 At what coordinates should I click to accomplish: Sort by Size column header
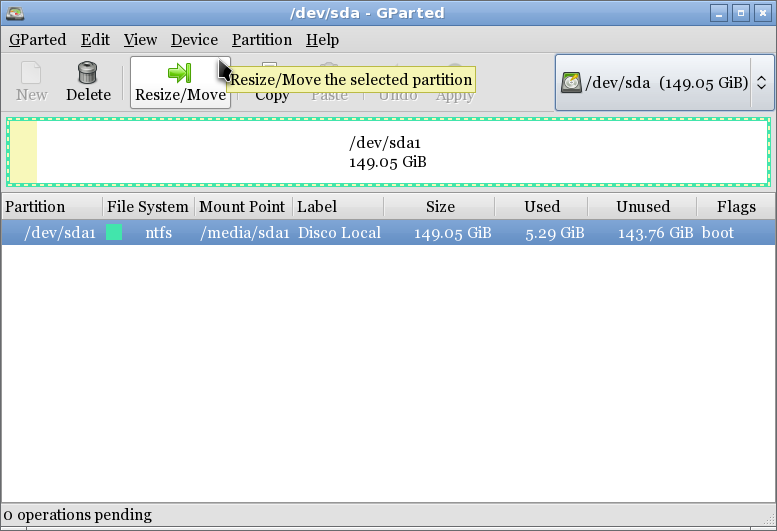click(440, 207)
